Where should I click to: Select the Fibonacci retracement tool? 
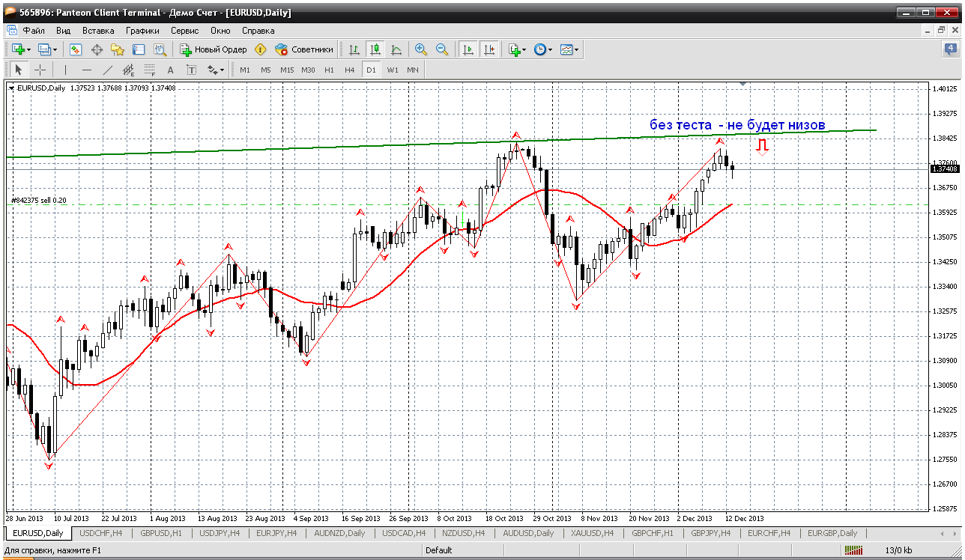[x=150, y=70]
